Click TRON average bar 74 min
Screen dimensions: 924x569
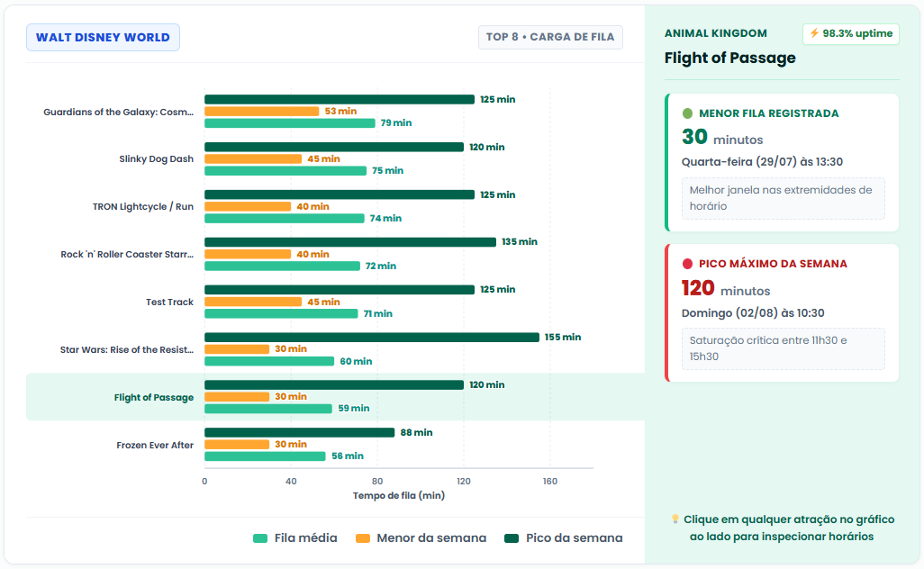285,219
